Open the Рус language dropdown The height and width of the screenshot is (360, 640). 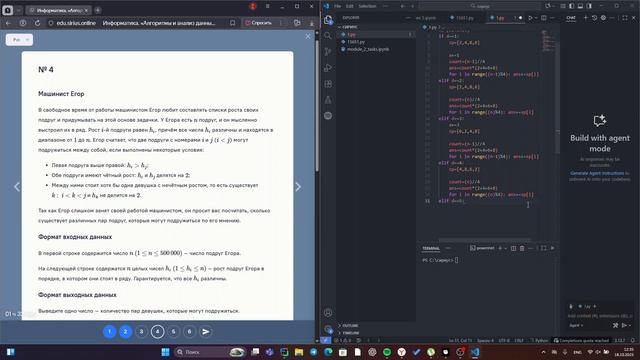[19, 40]
